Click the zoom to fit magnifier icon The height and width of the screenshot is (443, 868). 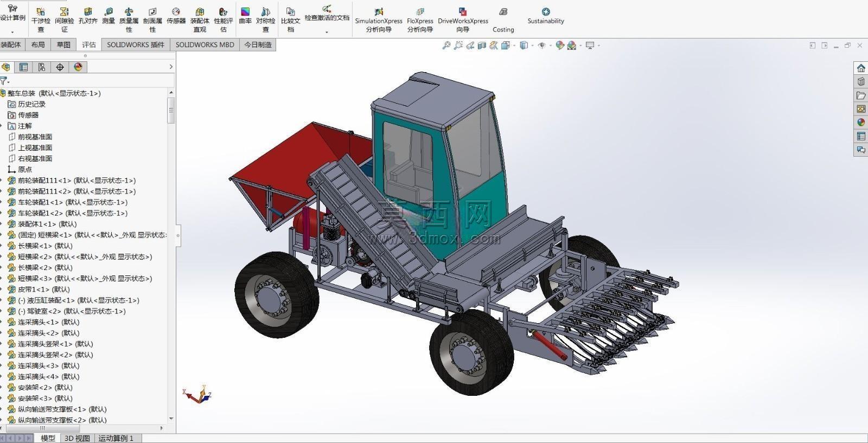coord(446,46)
